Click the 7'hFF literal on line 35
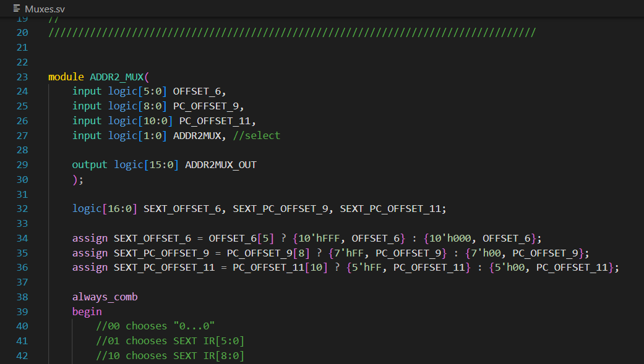 pyautogui.click(x=349, y=253)
